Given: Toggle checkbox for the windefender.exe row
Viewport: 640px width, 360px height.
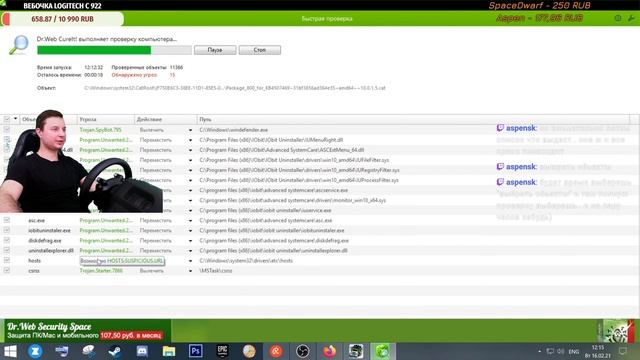Looking at the screenshot, I should point(7,129).
